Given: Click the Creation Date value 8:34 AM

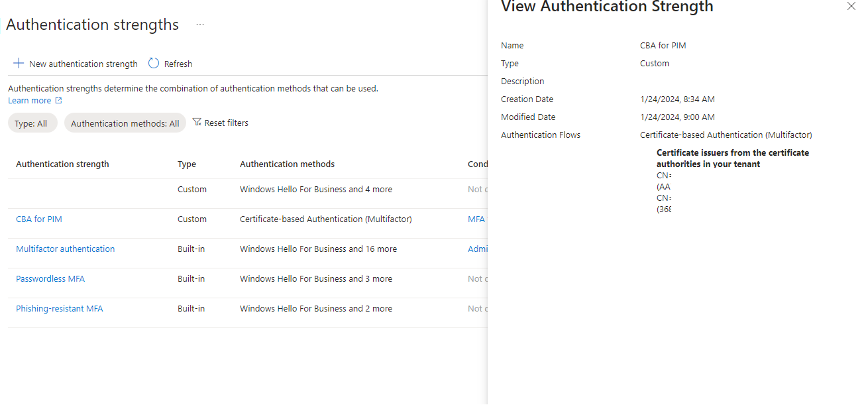Looking at the screenshot, I should click(677, 99).
